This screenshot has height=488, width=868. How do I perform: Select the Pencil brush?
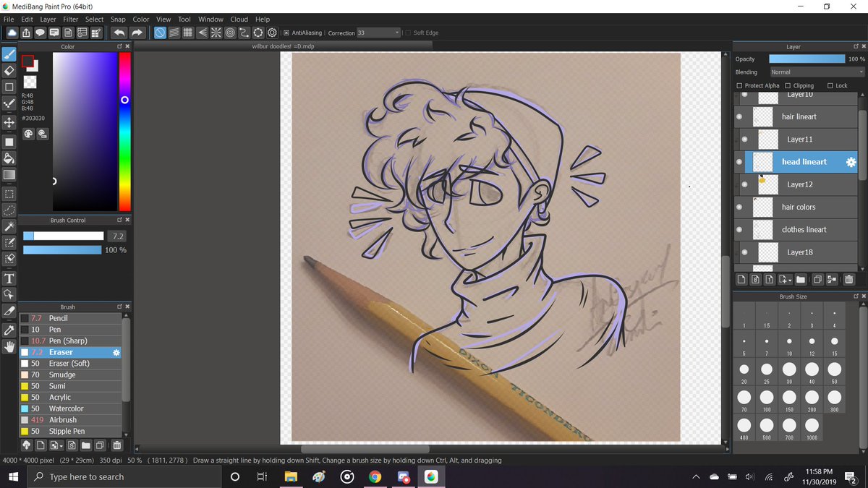pos(70,318)
